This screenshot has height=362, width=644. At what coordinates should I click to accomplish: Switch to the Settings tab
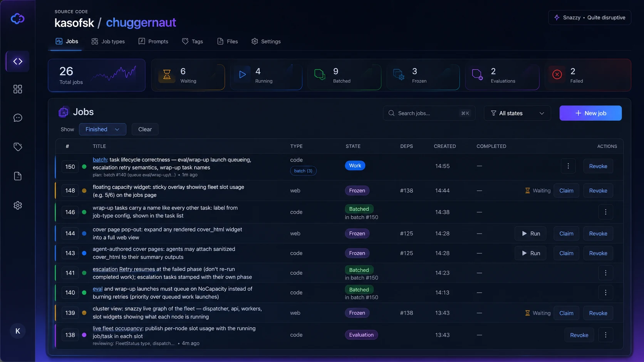(266, 41)
